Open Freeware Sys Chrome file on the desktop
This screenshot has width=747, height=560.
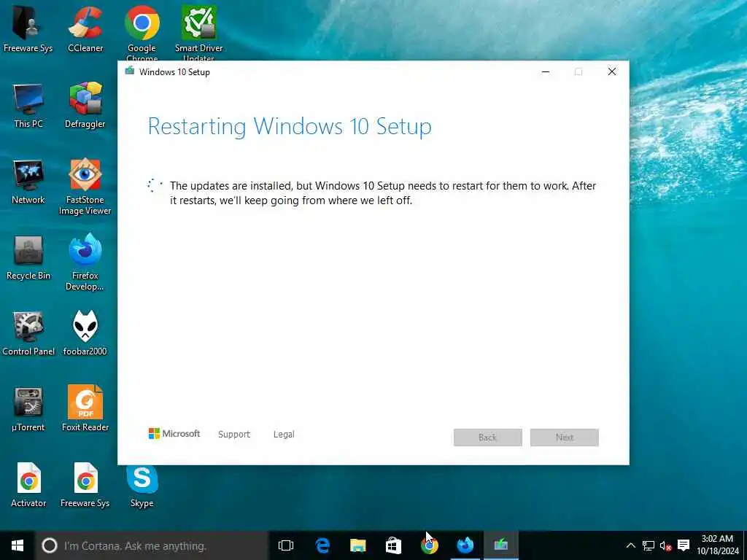click(85, 485)
